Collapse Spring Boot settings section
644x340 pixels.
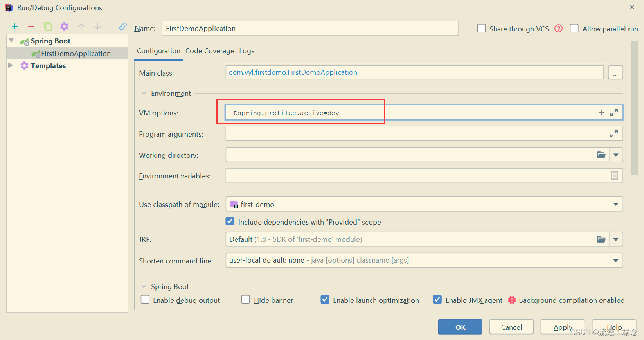pyautogui.click(x=144, y=286)
